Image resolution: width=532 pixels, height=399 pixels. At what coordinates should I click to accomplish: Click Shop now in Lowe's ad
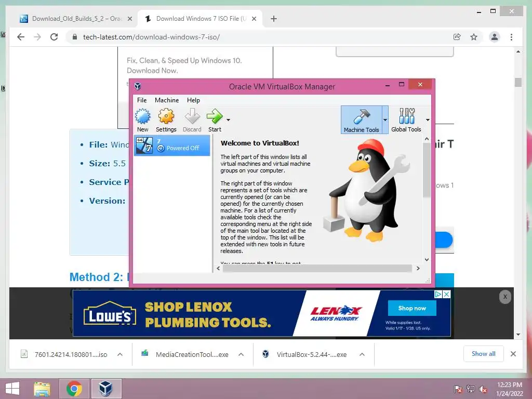click(412, 308)
